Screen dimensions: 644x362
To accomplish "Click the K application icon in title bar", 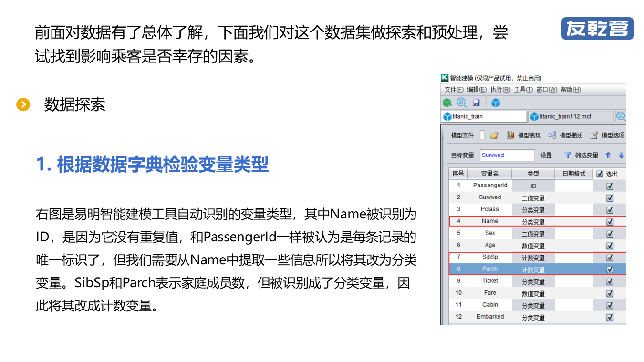I will click(445, 78).
